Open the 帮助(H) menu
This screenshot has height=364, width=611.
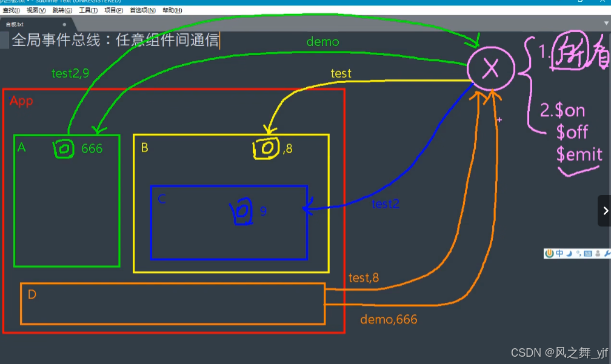[x=172, y=10]
